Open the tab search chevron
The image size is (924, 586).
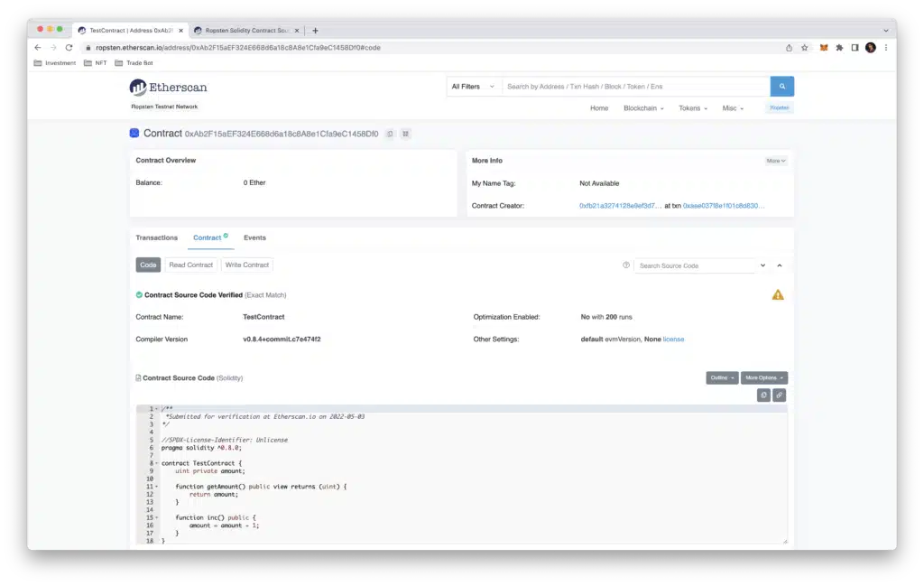pyautogui.click(x=886, y=31)
